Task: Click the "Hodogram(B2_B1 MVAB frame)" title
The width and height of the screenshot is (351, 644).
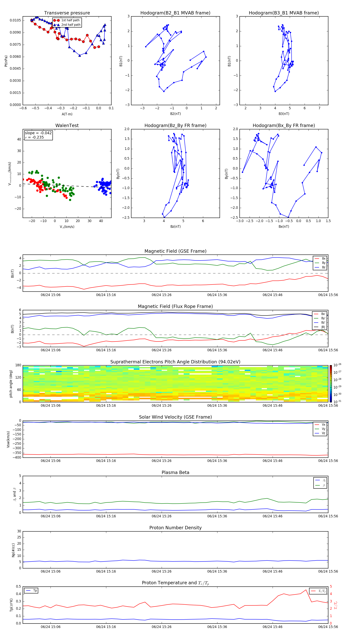Action: click(175, 13)
